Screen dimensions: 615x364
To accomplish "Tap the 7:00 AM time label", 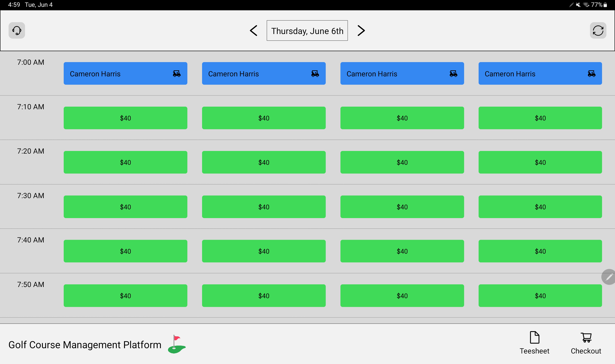I will tap(31, 62).
